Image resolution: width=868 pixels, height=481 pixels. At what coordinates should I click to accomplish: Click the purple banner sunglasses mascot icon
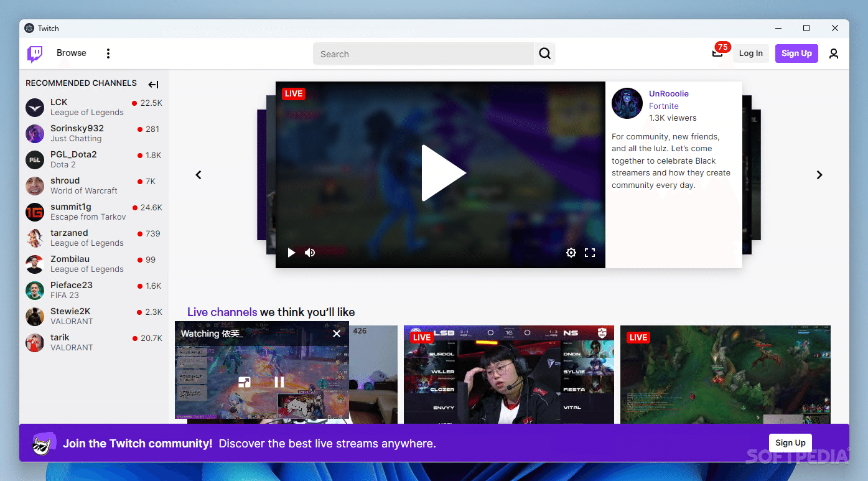point(44,443)
